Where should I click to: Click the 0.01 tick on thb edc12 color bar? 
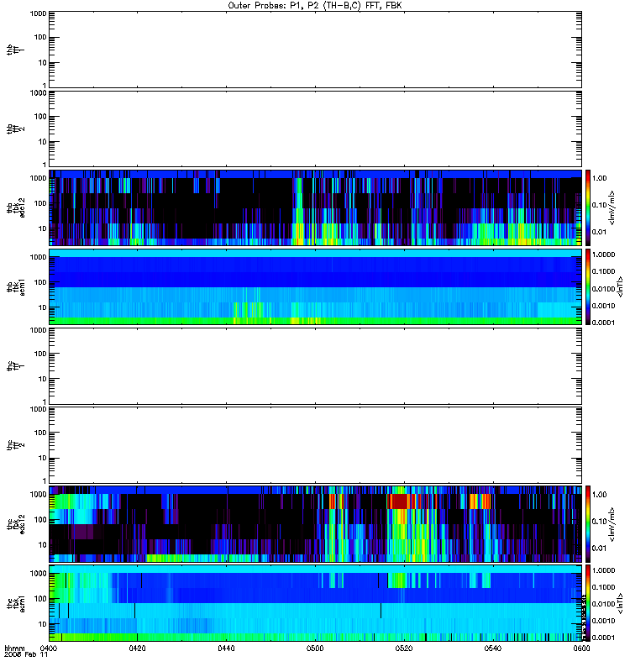tap(599, 232)
